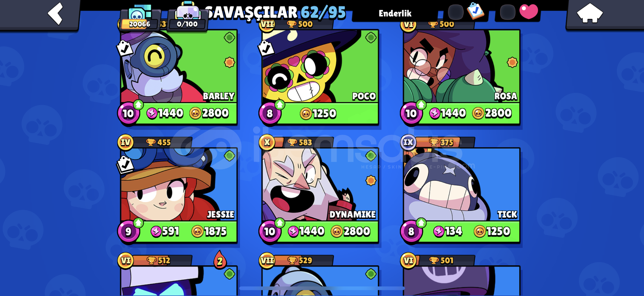Image resolution: width=644 pixels, height=296 pixels.
Task: Open the home screen via house icon
Action: click(590, 13)
